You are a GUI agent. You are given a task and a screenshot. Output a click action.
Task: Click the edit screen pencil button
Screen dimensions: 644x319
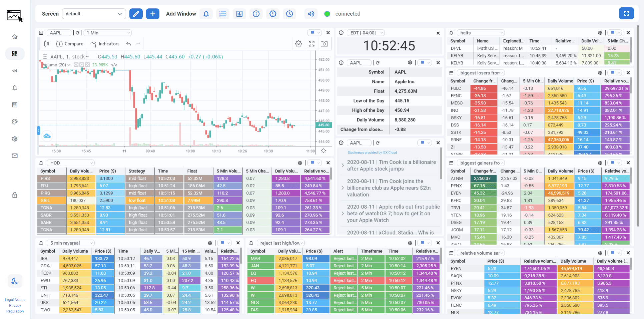click(136, 14)
